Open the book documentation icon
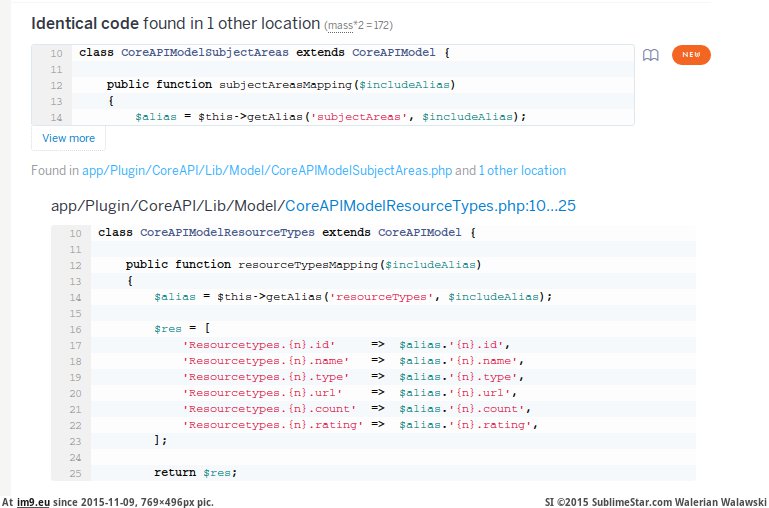 pyautogui.click(x=650, y=55)
